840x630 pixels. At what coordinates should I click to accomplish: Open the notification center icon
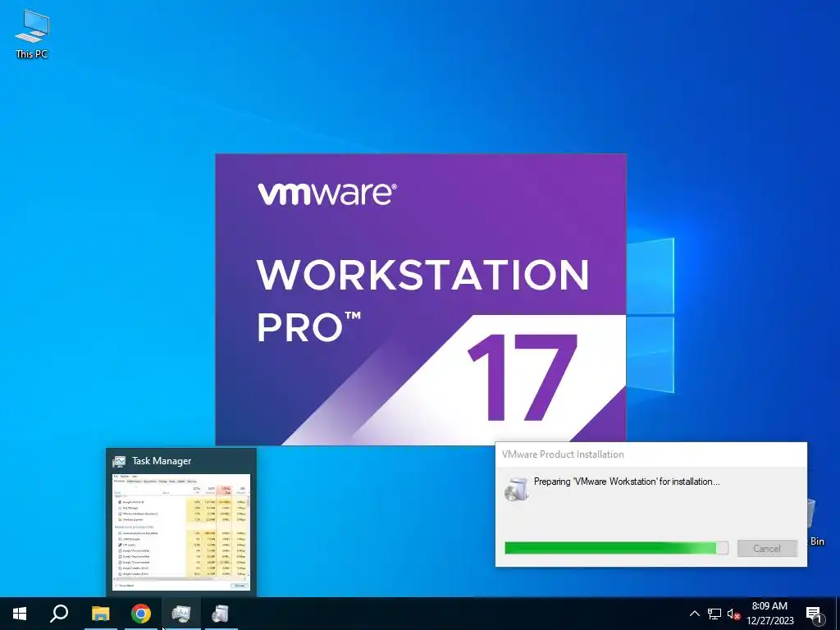pyautogui.click(x=815, y=614)
